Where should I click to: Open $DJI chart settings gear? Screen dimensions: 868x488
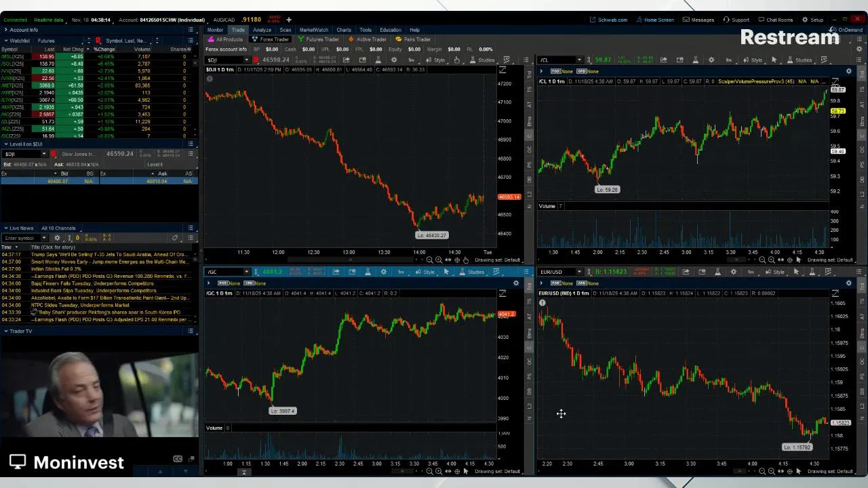click(395, 60)
